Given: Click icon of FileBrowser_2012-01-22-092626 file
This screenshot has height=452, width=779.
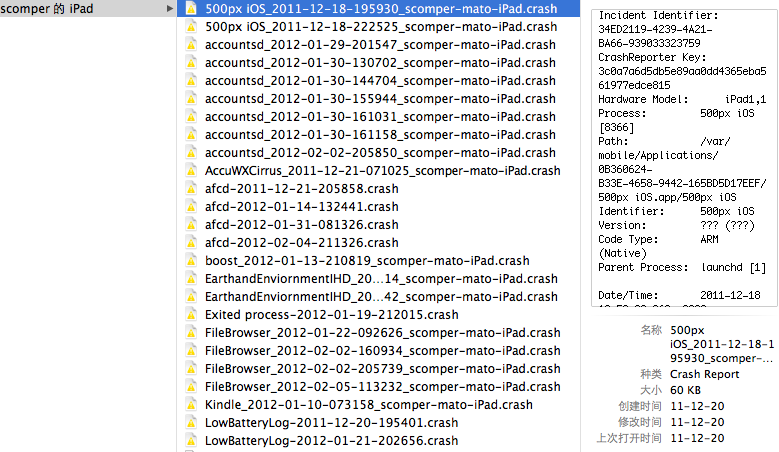Looking at the screenshot, I should [191, 333].
